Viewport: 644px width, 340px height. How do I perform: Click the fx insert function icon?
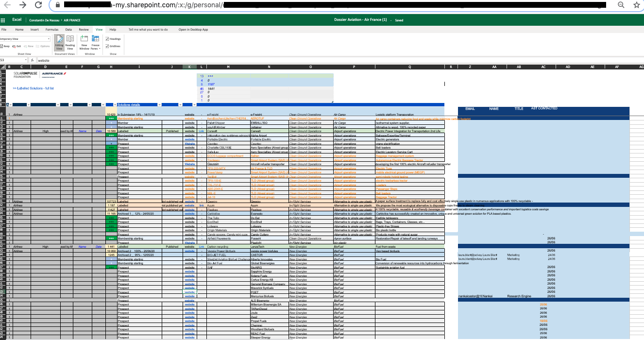(32, 60)
